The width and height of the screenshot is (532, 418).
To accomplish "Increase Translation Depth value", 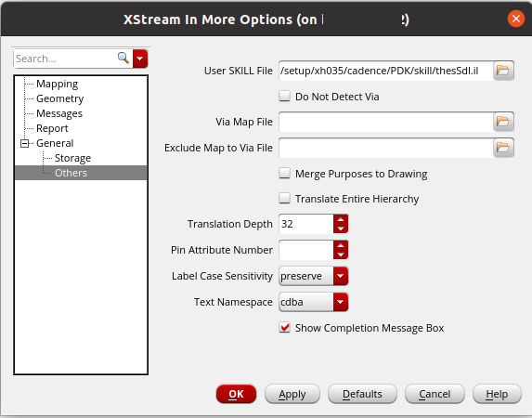I will click(341, 219).
